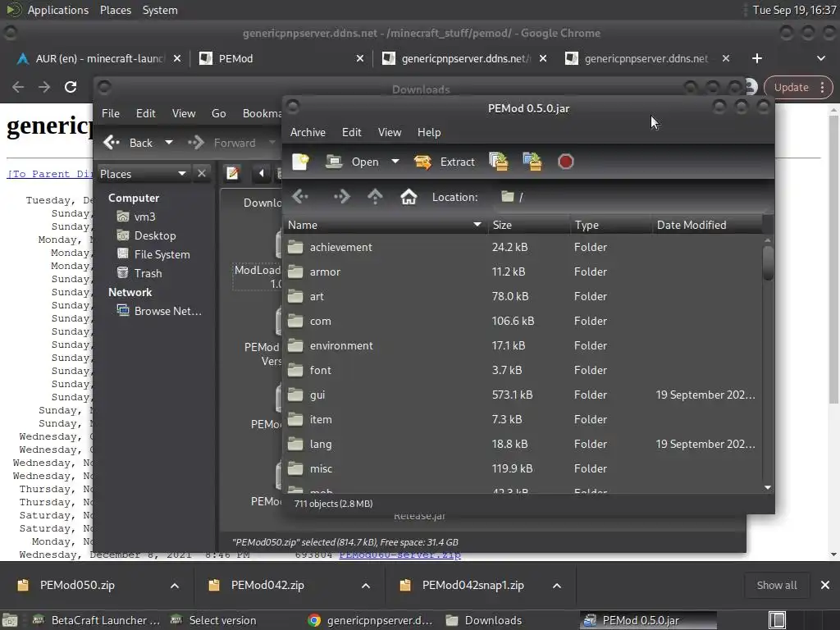Viewport: 840px width, 630px height.
Task: Open a new Chrome tab
Action: point(756,58)
